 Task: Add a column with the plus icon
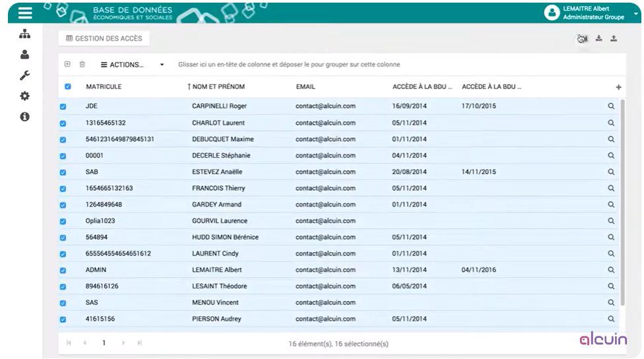pyautogui.click(x=618, y=87)
